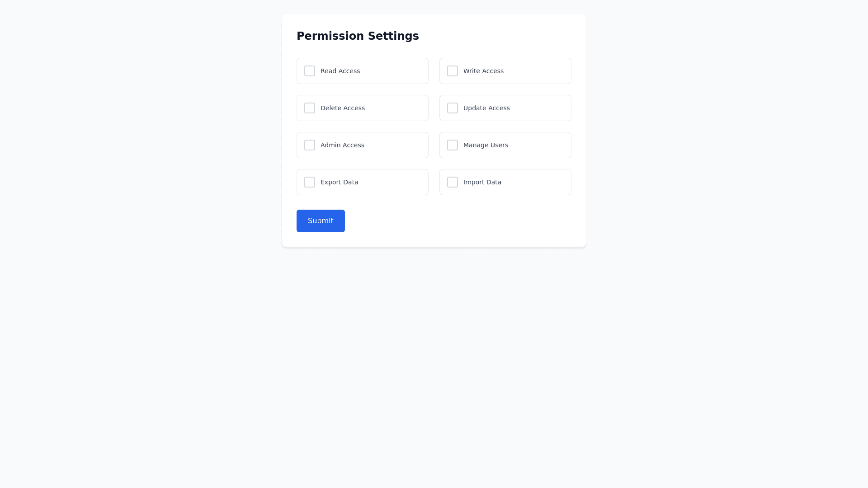Click the "Manage Users" label text
Image resolution: width=868 pixels, height=488 pixels.
click(486, 145)
